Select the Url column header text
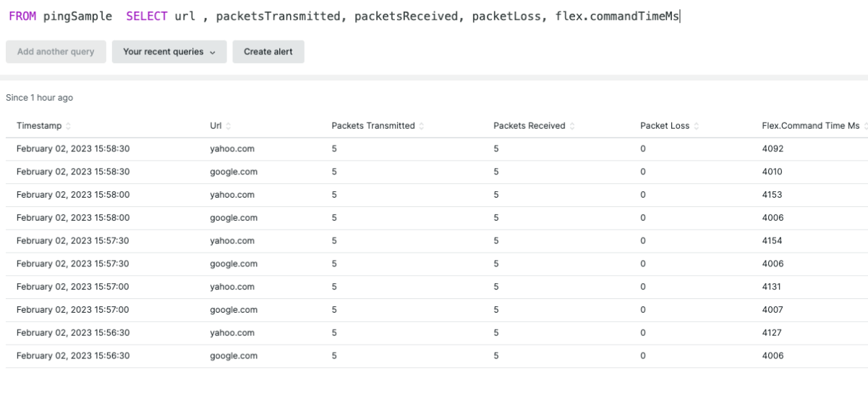The height and width of the screenshot is (404, 868). [216, 126]
